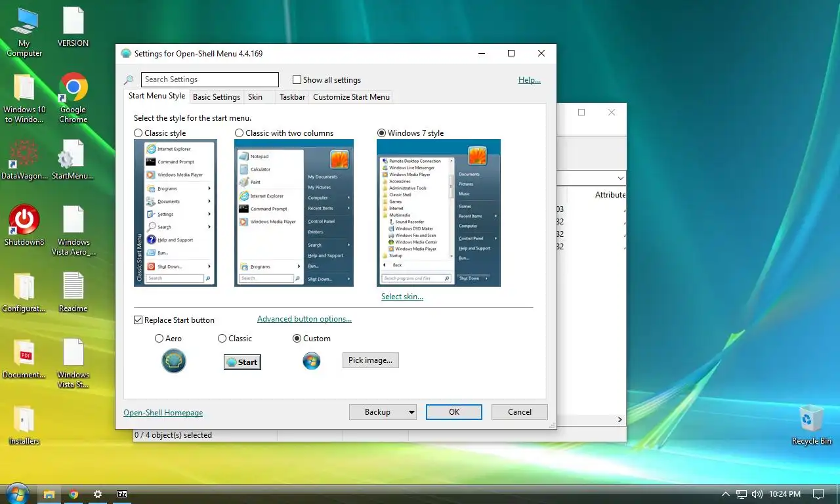Open network status tray icon
840x504 pixels.
(x=742, y=494)
